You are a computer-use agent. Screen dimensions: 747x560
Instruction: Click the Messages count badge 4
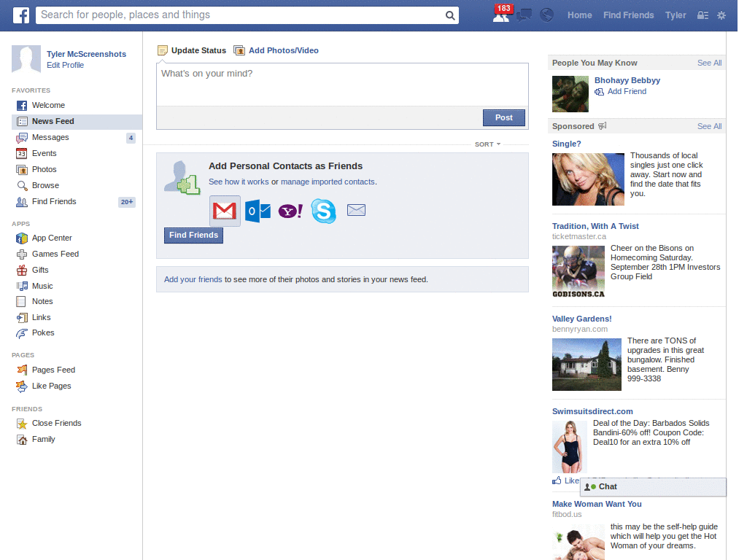click(x=131, y=138)
